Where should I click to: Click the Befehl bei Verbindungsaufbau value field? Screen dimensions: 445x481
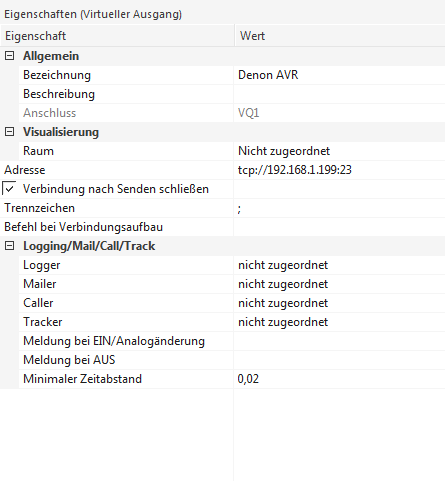point(339,227)
